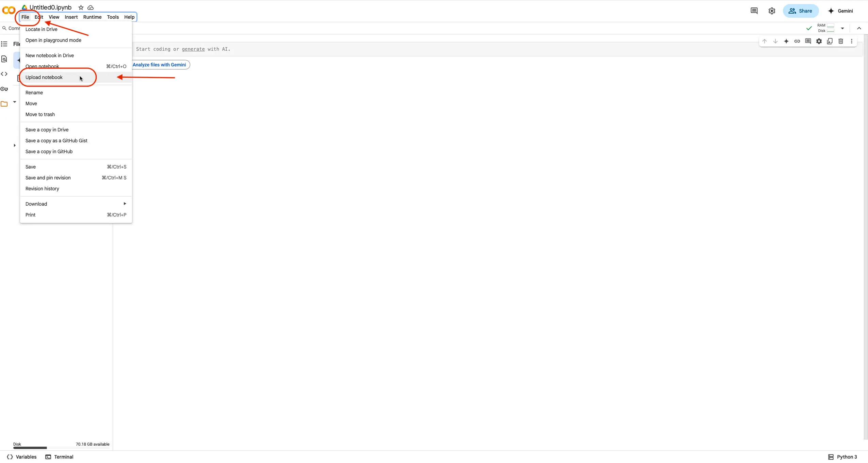The image size is (868, 463).
Task: Click the Python 3 runtime indicator
Action: (x=842, y=457)
